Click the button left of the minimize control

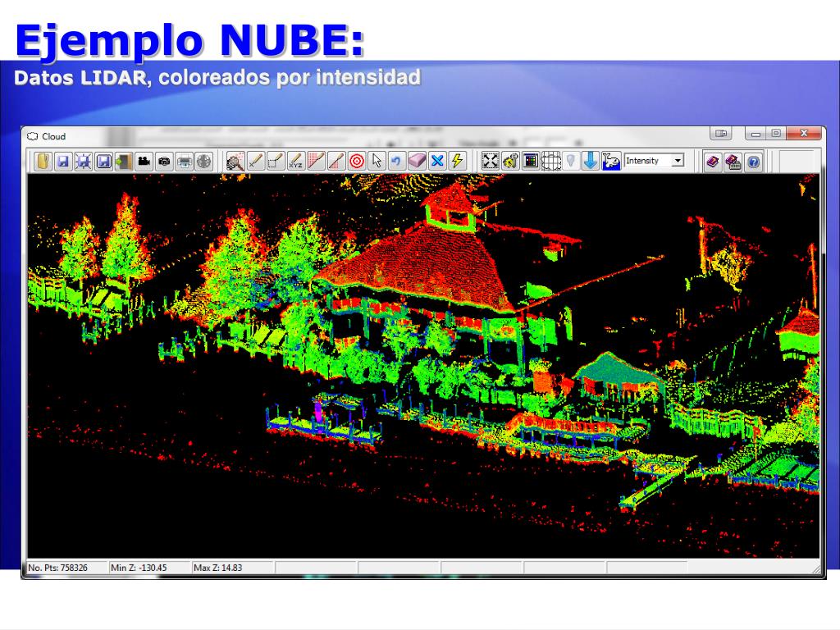[721, 134]
